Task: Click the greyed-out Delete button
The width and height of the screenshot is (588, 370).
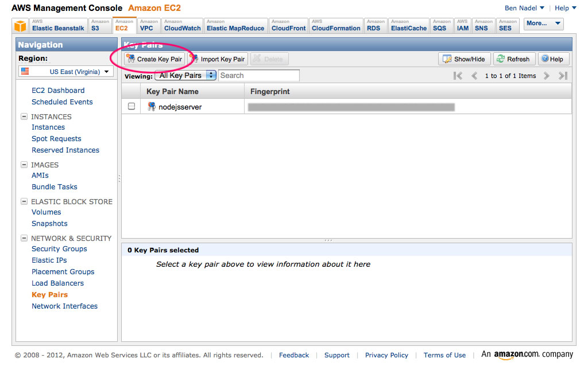Action: 269,59
